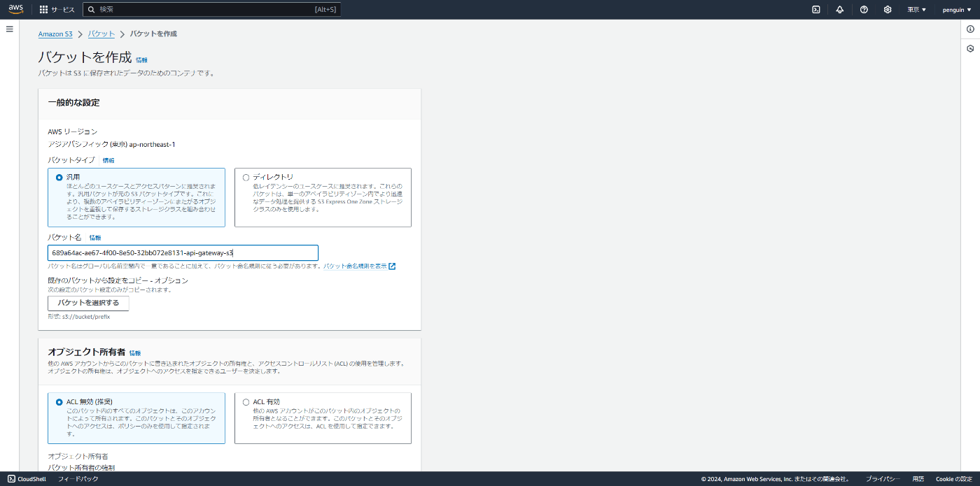
Task: Open the hexagon icon below the info icon
Action: pos(970,49)
